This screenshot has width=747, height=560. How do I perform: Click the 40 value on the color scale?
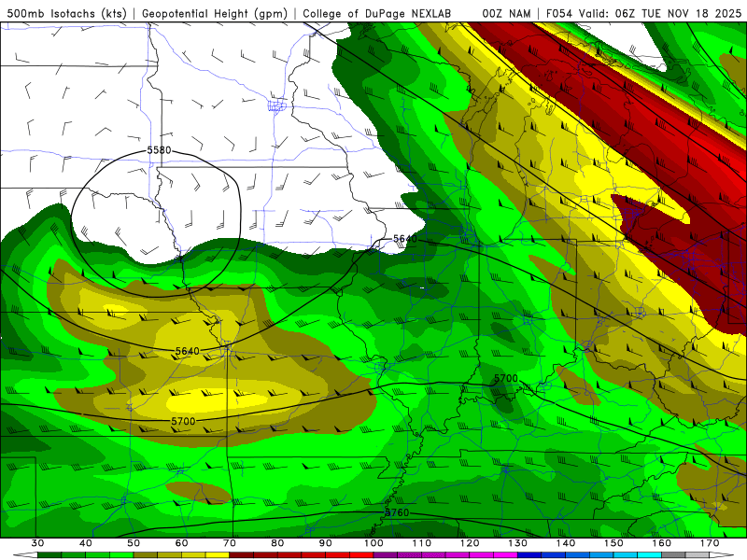(85, 543)
